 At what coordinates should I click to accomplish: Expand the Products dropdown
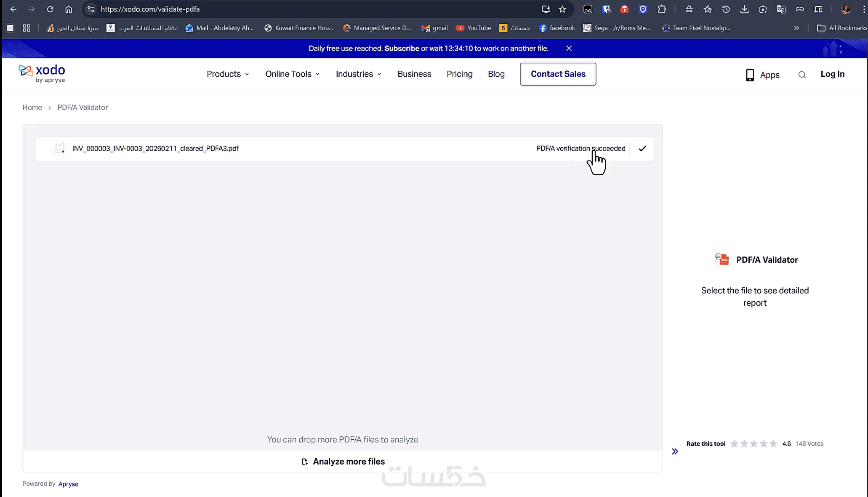tap(228, 74)
